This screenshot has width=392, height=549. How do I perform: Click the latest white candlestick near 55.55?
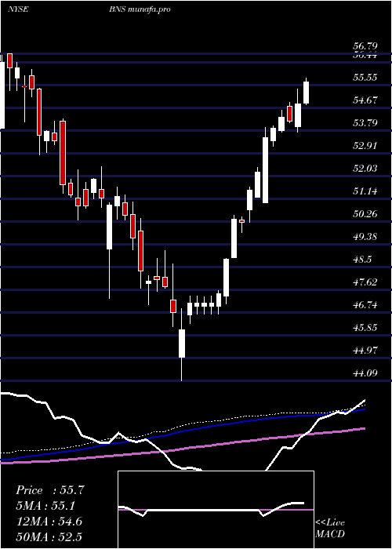point(307,93)
